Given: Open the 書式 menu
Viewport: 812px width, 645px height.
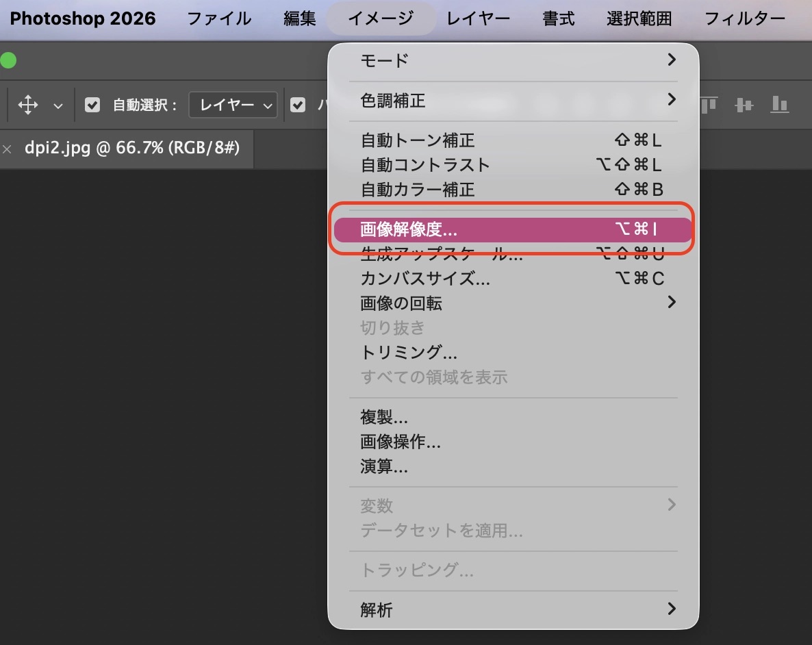Looking at the screenshot, I should [x=558, y=18].
